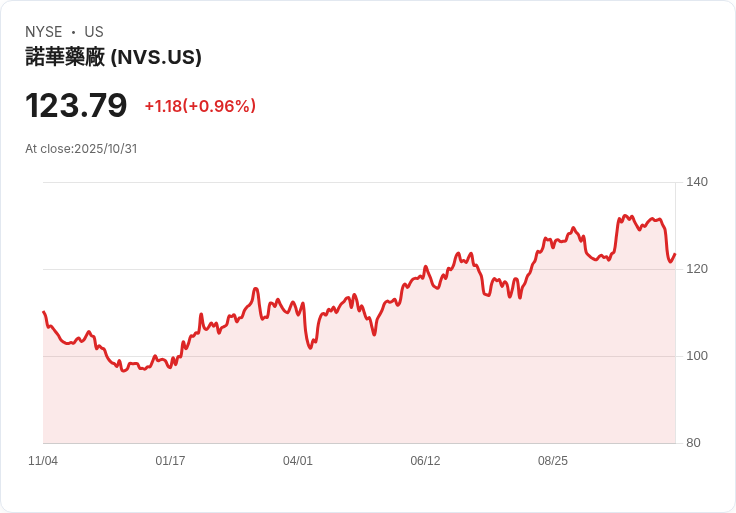Click the 120 price axis label
Viewport: 736px width, 513px height.
coord(697,269)
